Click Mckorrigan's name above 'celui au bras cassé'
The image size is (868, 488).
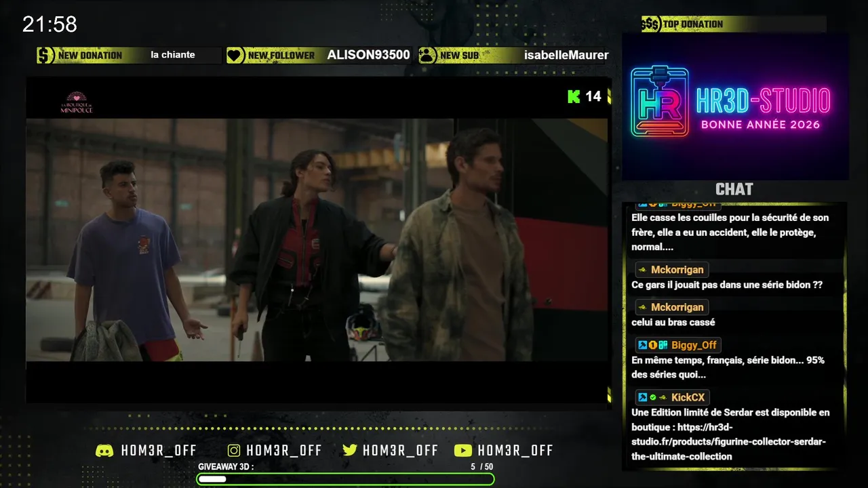677,307
